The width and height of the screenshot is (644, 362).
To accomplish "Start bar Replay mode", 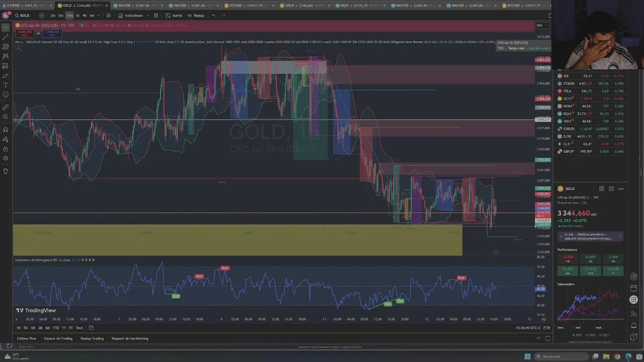I will pyautogui.click(x=196, y=16).
